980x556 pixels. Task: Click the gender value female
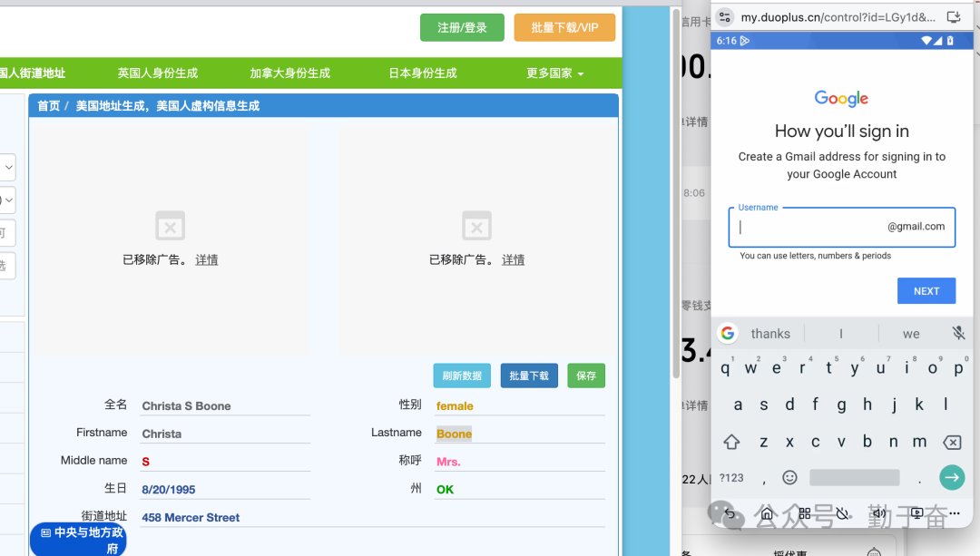(455, 406)
